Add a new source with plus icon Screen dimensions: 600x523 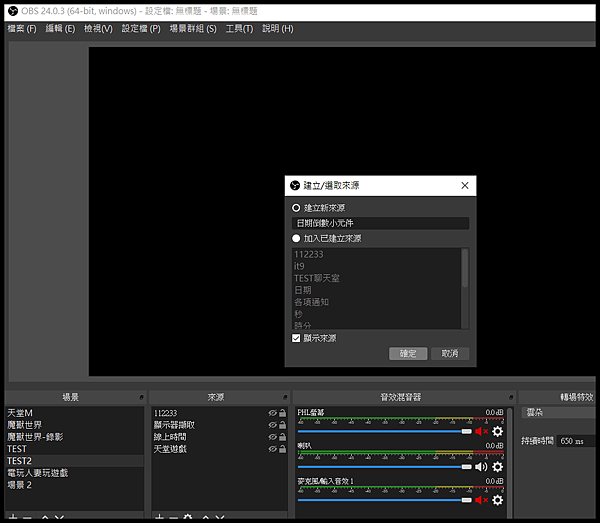coord(160,518)
